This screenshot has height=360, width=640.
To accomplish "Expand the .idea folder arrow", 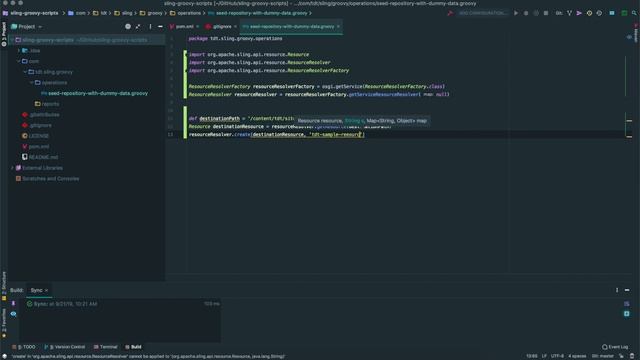I will (x=19, y=51).
